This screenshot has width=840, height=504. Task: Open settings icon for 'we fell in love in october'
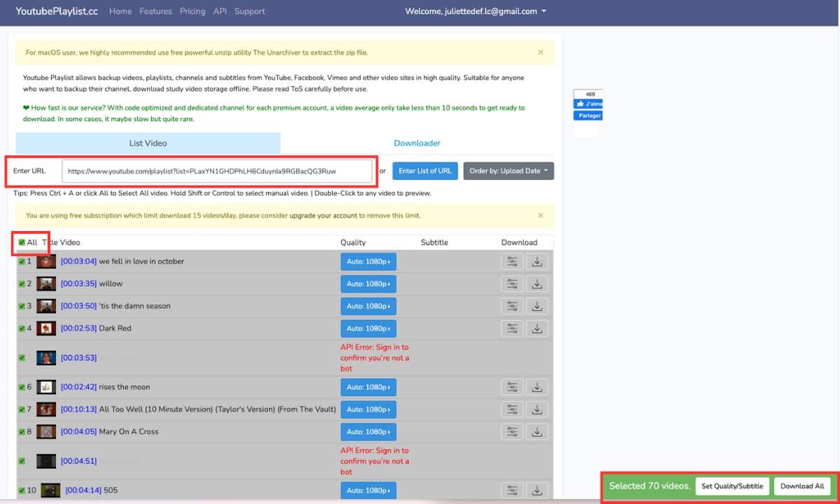click(x=512, y=262)
